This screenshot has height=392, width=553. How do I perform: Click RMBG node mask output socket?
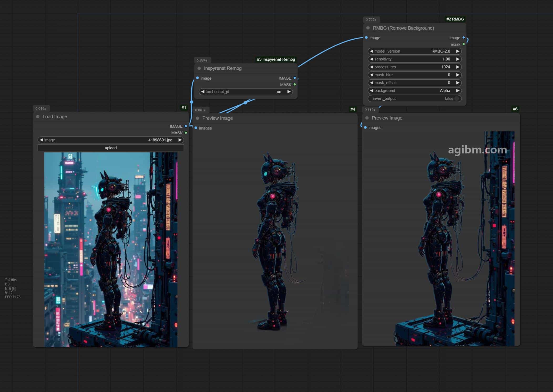464,44
